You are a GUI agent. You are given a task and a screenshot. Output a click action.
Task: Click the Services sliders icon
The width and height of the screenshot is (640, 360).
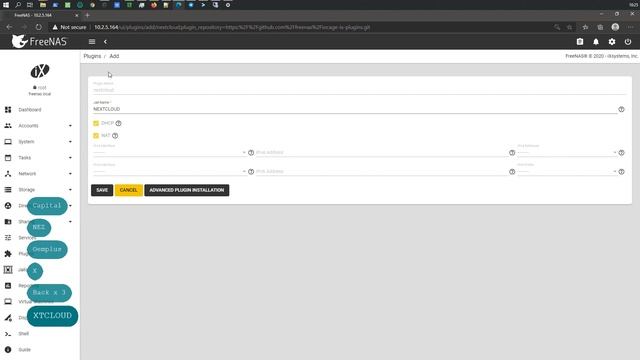pyautogui.click(x=8, y=238)
